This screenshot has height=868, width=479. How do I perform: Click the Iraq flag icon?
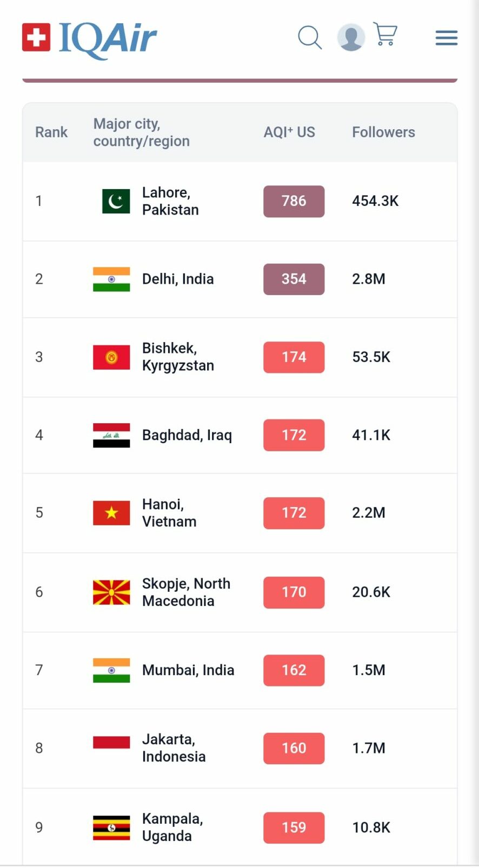111,436
